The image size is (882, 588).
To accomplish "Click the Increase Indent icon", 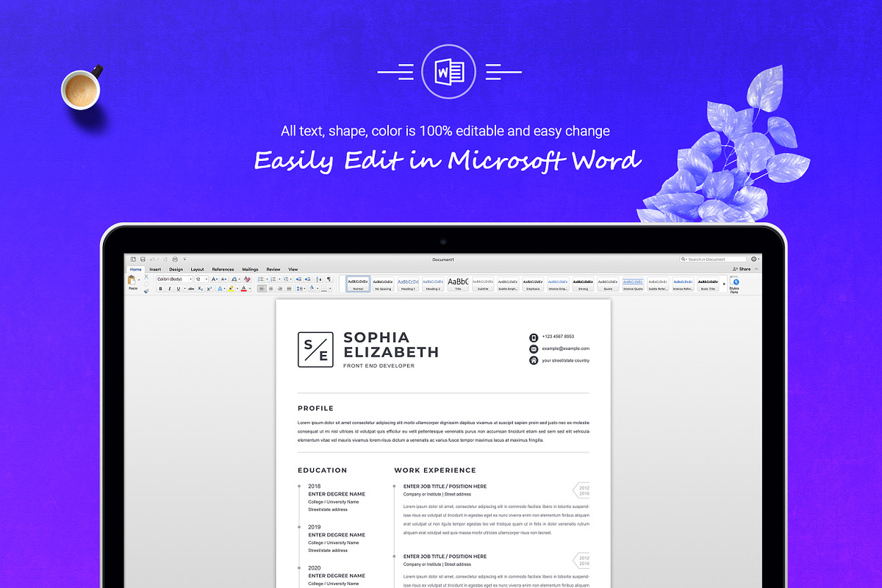I will [308, 279].
